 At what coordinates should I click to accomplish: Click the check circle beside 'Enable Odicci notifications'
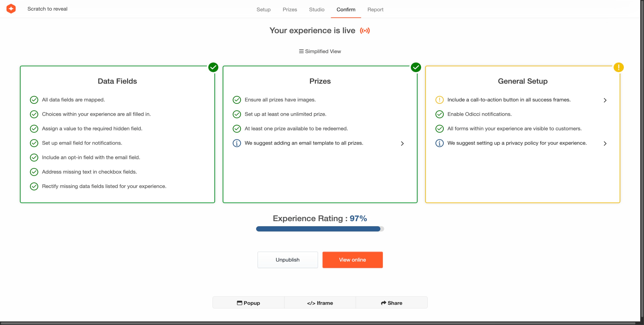pyautogui.click(x=439, y=114)
